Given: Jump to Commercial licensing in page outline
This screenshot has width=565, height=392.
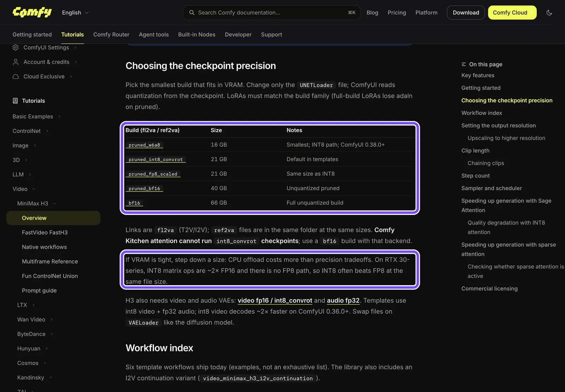Looking at the screenshot, I should (x=489, y=289).
